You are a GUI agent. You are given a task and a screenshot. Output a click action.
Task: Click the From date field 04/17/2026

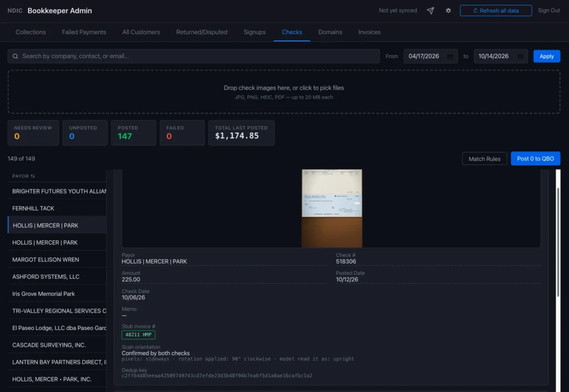(431, 56)
